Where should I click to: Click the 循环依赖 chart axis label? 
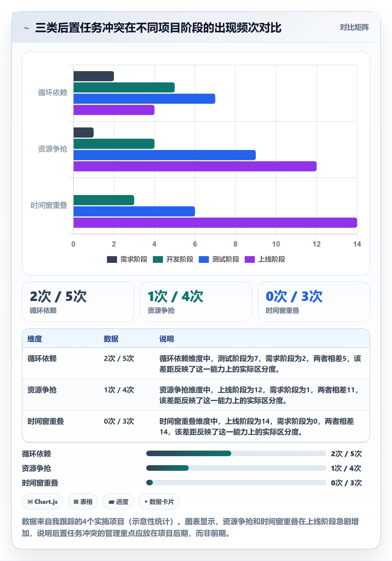[x=53, y=92]
